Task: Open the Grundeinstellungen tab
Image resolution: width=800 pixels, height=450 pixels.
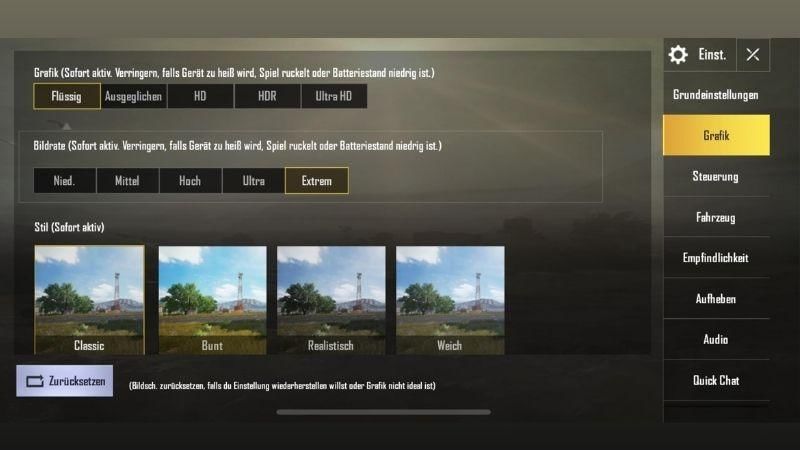Action: (716, 95)
